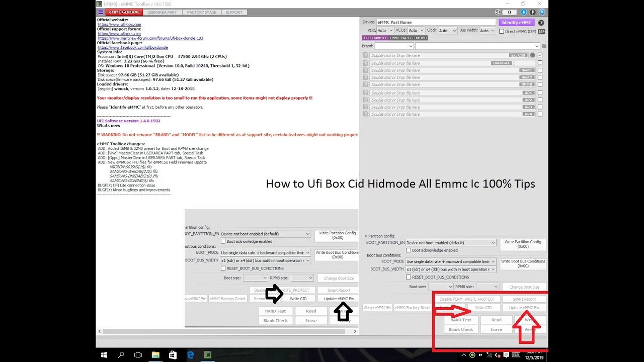Image resolution: width=644 pixels, height=362 pixels.
Task: Click file icon of the GP2 row
Action: pyautogui.click(x=365, y=100)
